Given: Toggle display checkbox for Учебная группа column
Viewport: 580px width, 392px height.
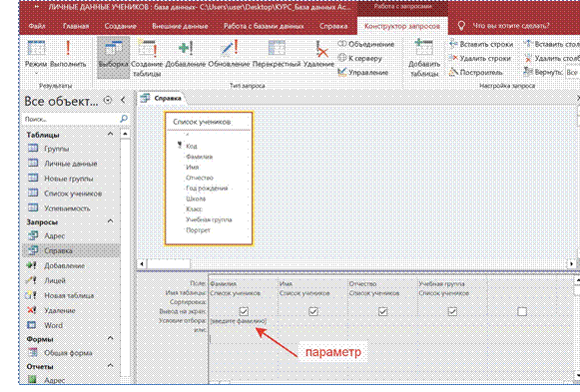Looking at the screenshot, I should pyautogui.click(x=452, y=311).
